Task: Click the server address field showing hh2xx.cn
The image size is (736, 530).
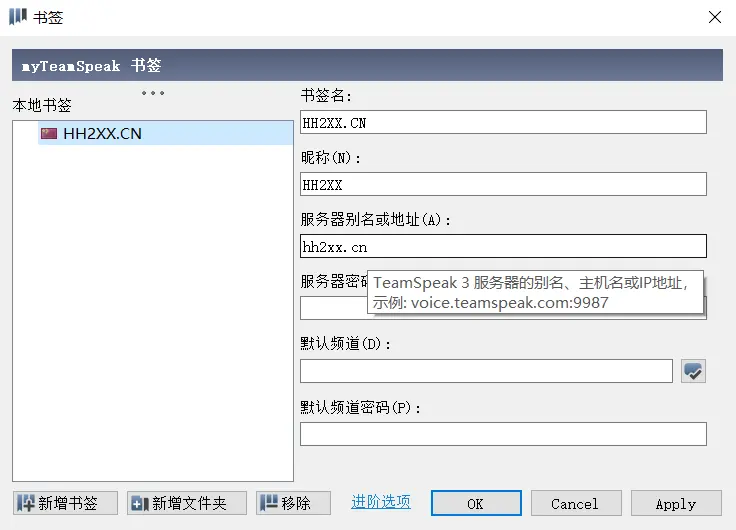Action: pos(503,246)
